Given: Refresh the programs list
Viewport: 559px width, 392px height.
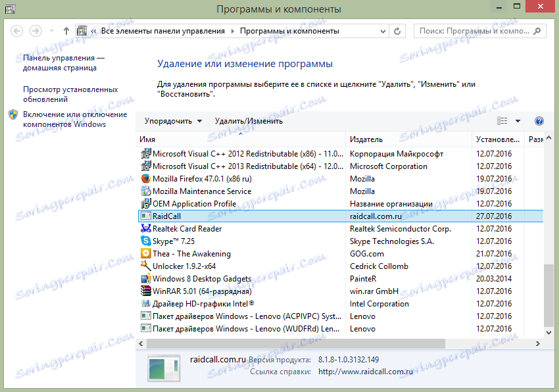Looking at the screenshot, I should [x=397, y=32].
